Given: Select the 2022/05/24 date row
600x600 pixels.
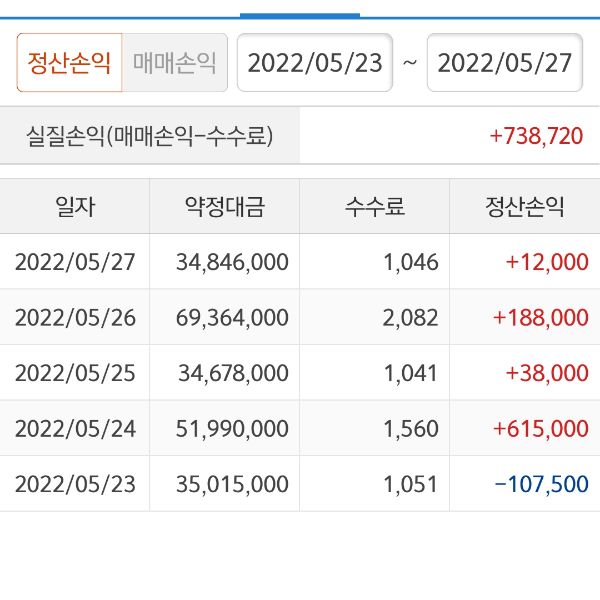Looking at the screenshot, I should (75, 429).
